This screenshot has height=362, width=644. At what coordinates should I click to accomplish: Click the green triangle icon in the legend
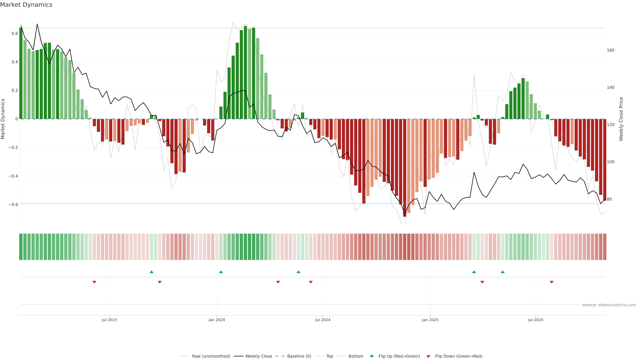(372, 356)
